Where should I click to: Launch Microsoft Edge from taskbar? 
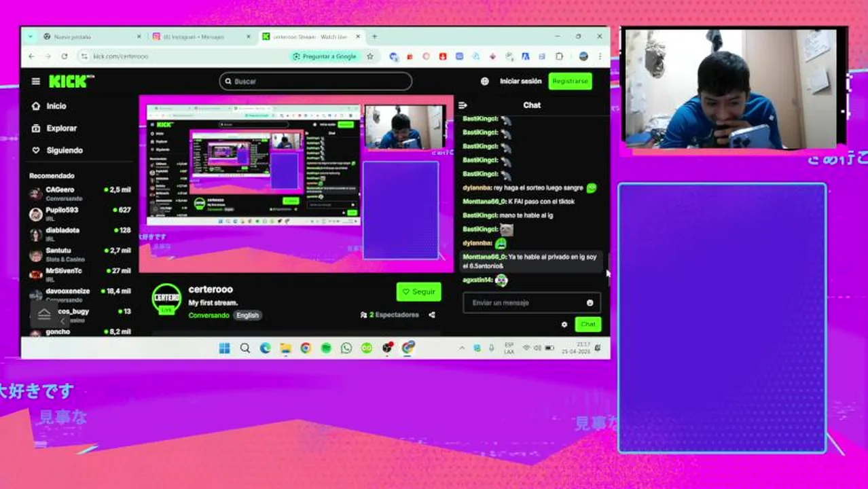[265, 348]
